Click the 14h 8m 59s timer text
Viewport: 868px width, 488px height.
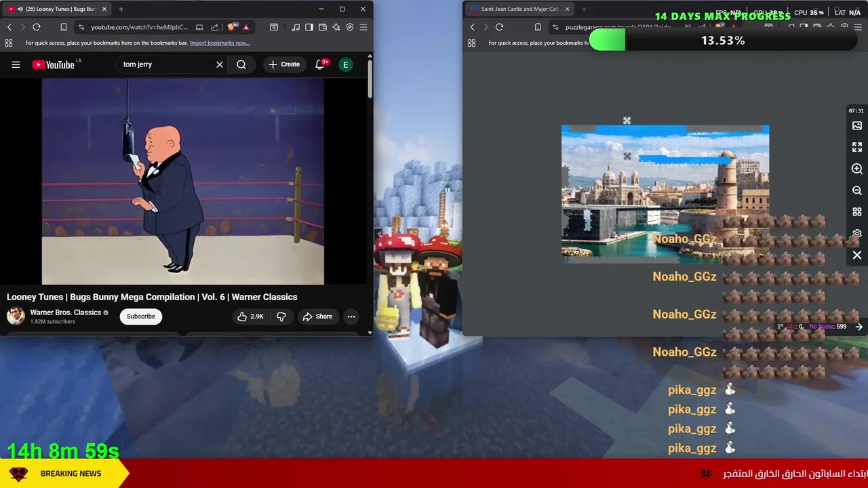63,451
